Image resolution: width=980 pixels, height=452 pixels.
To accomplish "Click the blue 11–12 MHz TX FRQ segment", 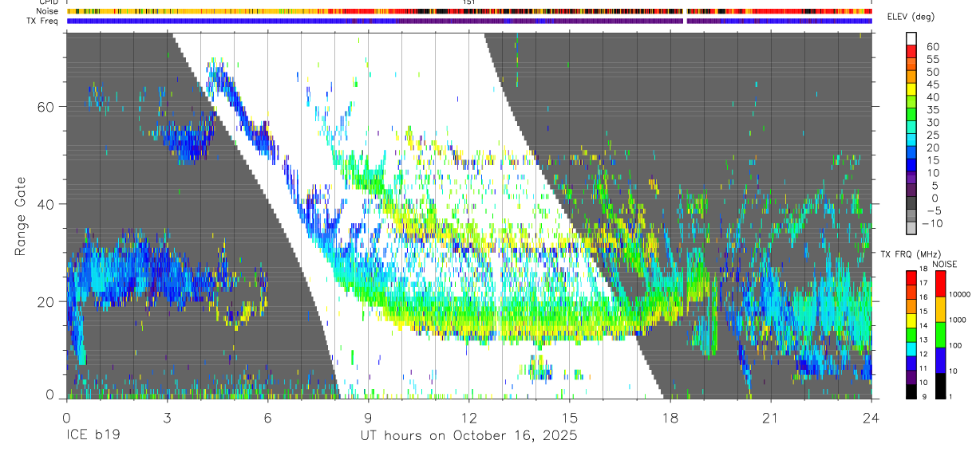I will [x=911, y=363].
